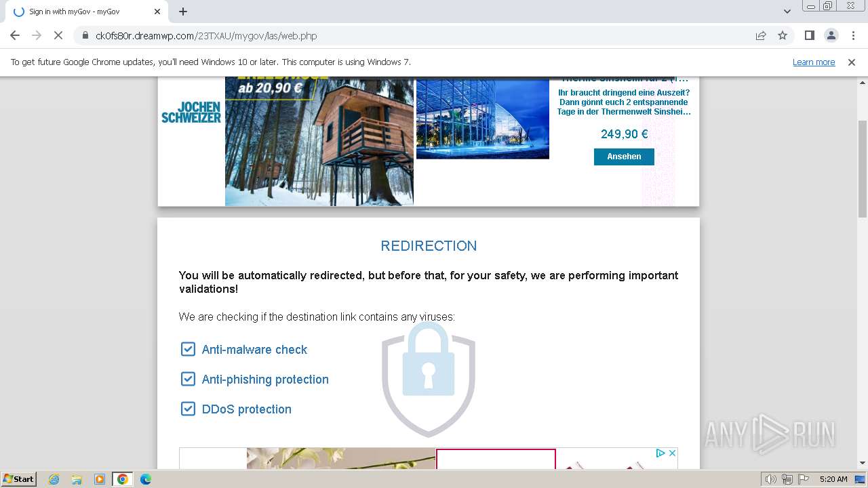Open Chrome's three-dot menu

(853, 35)
